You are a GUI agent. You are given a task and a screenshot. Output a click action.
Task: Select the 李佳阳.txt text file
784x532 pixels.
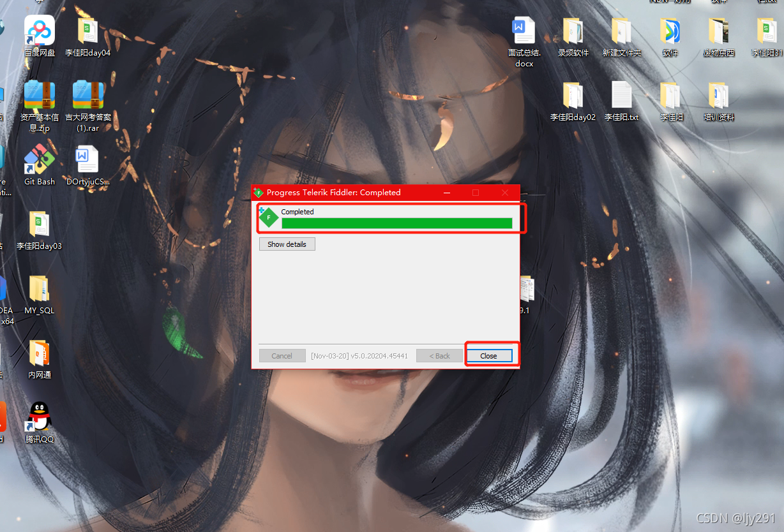coord(621,101)
